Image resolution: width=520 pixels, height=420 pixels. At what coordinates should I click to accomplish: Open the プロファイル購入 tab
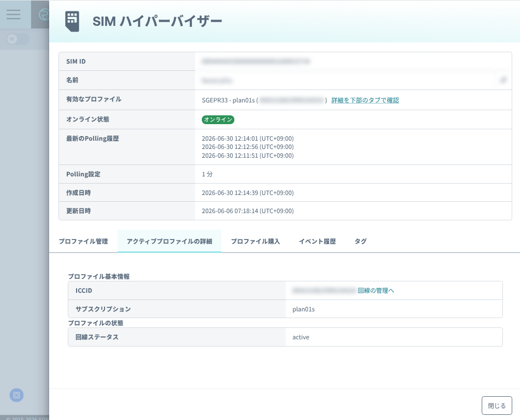click(x=256, y=242)
